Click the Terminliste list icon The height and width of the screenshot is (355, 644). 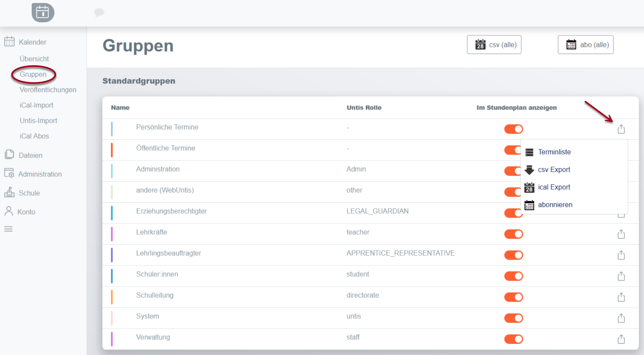(529, 152)
